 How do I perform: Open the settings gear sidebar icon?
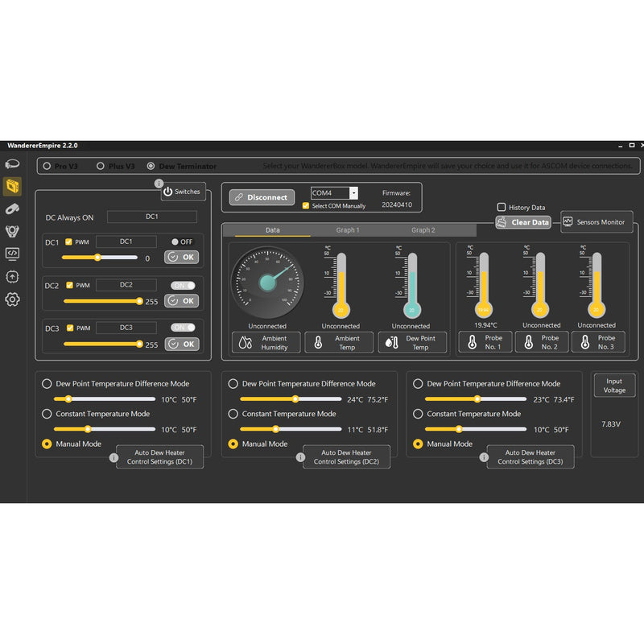(12, 299)
